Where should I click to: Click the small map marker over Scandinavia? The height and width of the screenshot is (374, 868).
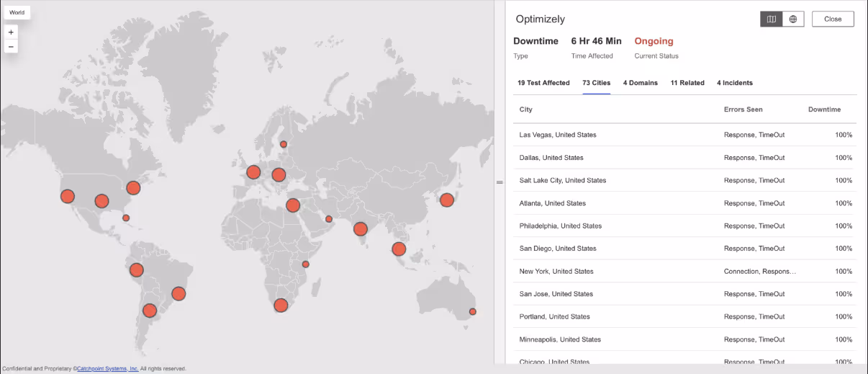coord(284,144)
